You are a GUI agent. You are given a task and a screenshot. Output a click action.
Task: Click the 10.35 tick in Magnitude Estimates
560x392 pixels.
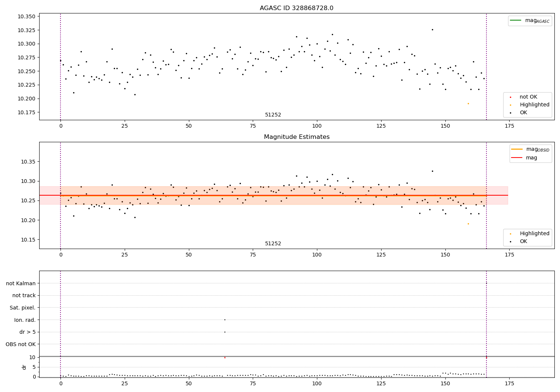(28, 162)
